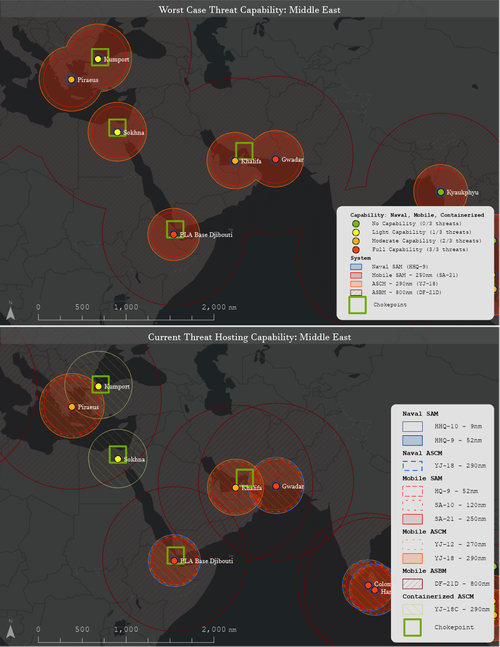The image size is (500, 647).
Task: Click the blue HHQ-9 - 52nm swatch
Action: click(x=413, y=440)
